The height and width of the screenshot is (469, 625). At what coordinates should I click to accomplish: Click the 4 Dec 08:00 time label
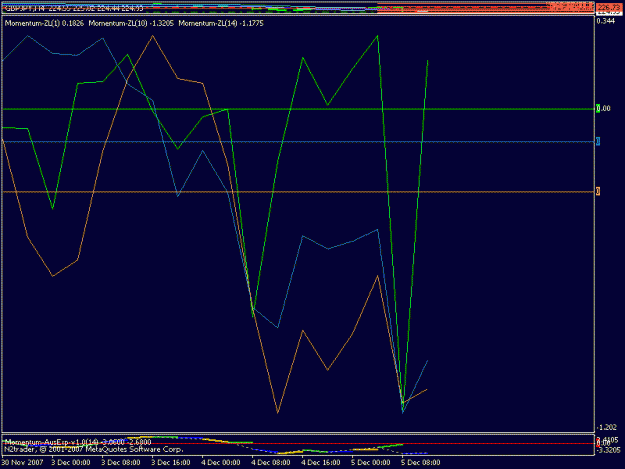click(x=271, y=463)
